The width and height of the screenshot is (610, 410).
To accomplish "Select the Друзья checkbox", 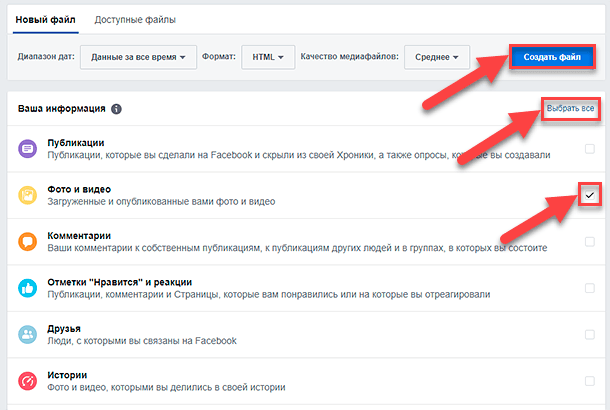I will pyautogui.click(x=590, y=335).
